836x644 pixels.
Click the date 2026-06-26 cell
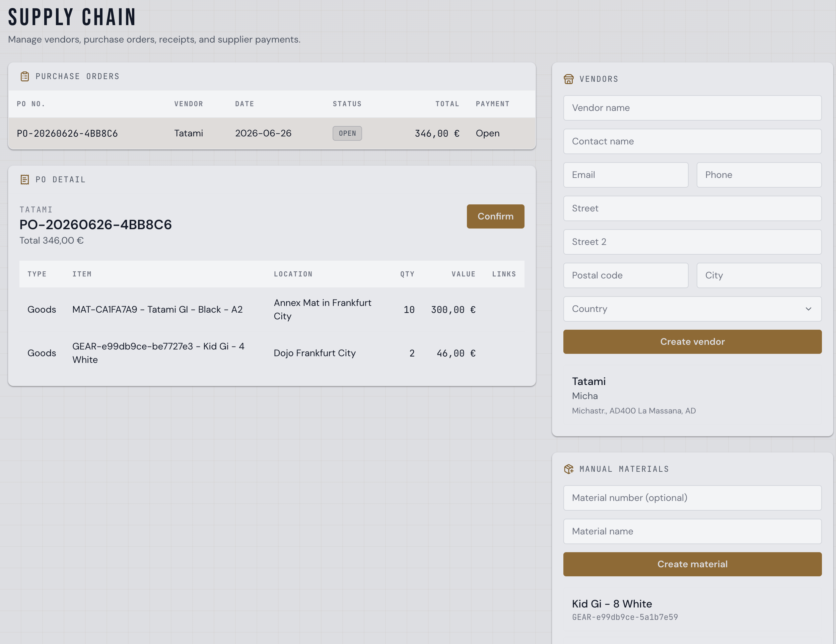coord(263,133)
